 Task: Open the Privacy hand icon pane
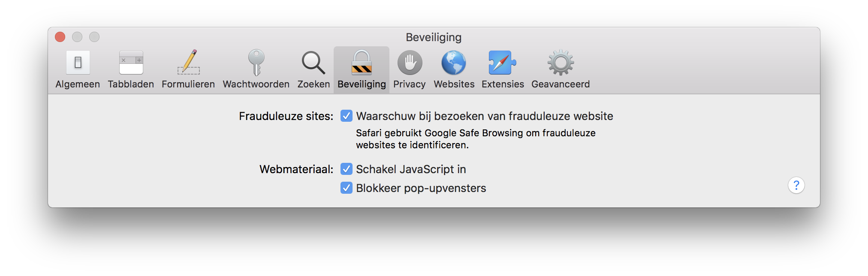click(x=410, y=63)
